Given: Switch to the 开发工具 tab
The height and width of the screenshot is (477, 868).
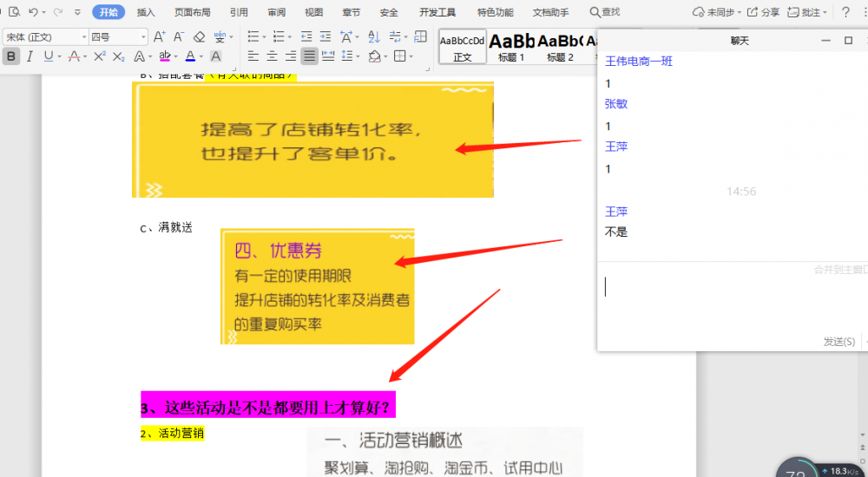Looking at the screenshot, I should tap(437, 11).
